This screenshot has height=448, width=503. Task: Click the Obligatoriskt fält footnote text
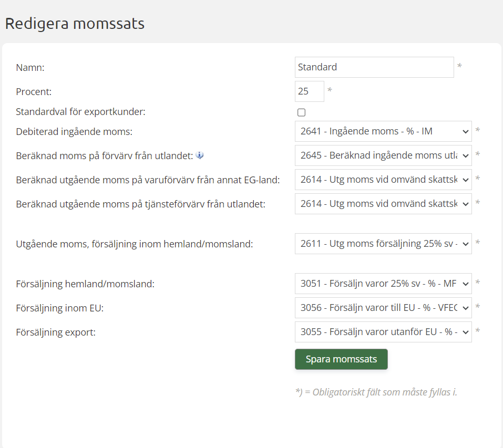click(376, 392)
